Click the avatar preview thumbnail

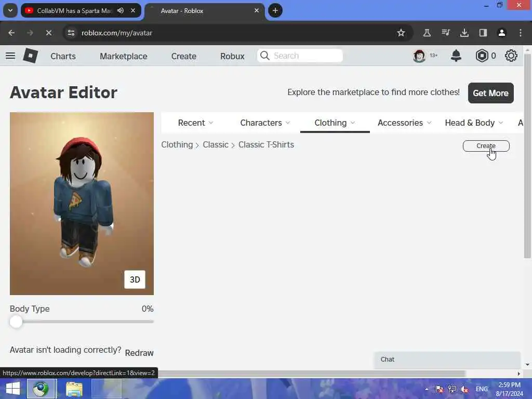point(82,204)
